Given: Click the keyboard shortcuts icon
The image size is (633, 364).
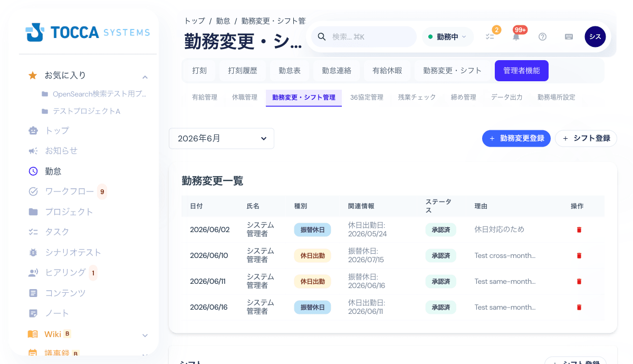Looking at the screenshot, I should tap(569, 37).
